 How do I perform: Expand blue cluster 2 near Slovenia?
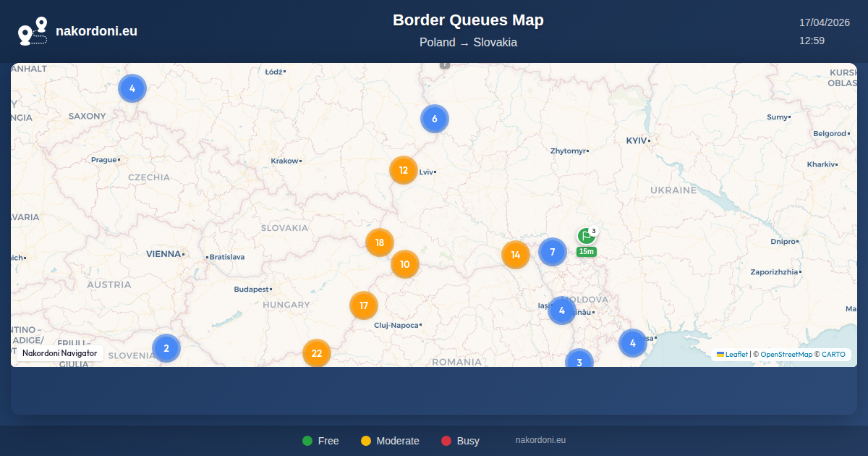click(x=166, y=348)
